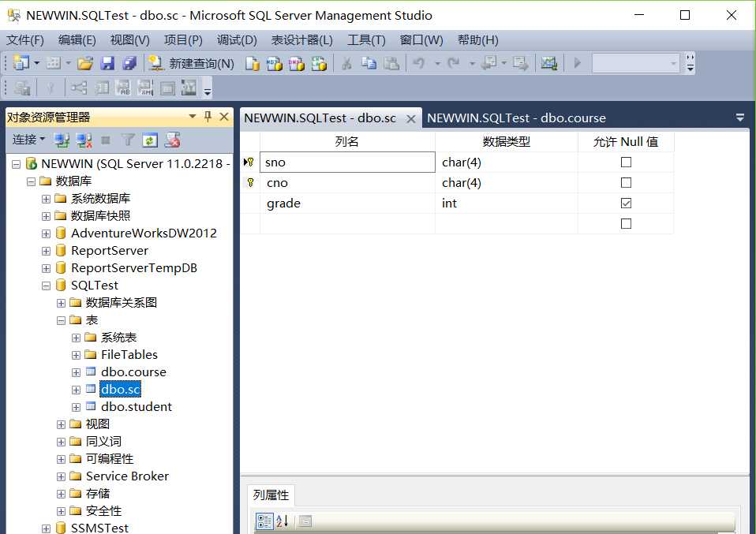Expand the dbo.course table node
This screenshot has width=756, height=534.
[76, 372]
